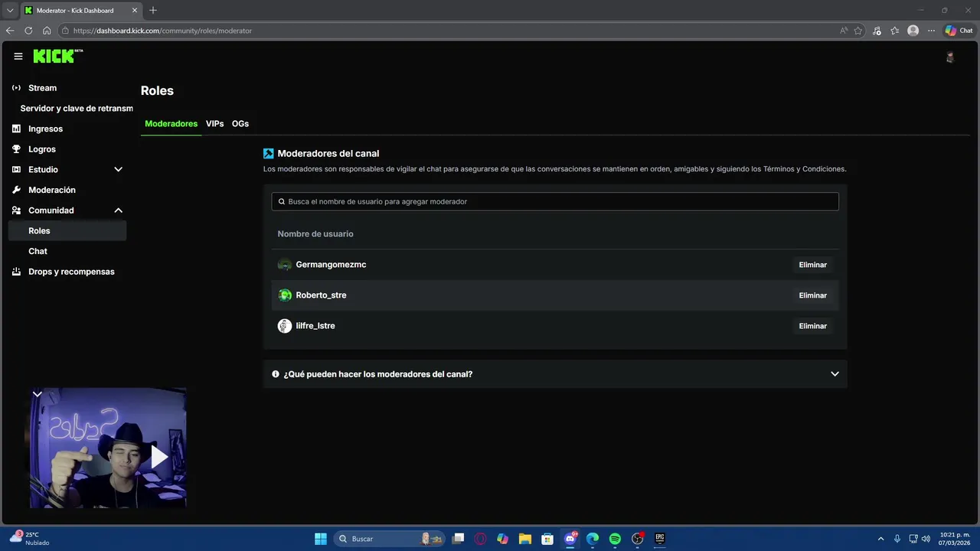Open the hamburger sidebar menu
This screenshot has width=980, height=551.
[x=18, y=57]
